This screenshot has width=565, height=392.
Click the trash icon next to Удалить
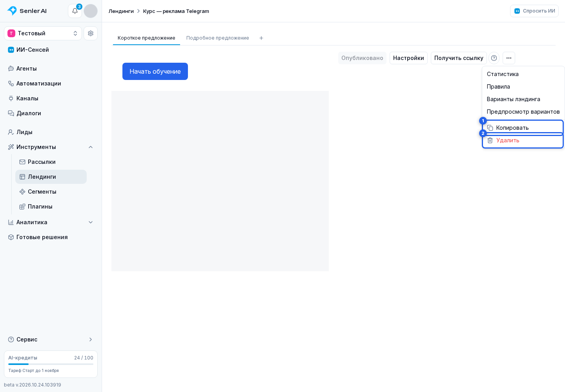coord(490,140)
